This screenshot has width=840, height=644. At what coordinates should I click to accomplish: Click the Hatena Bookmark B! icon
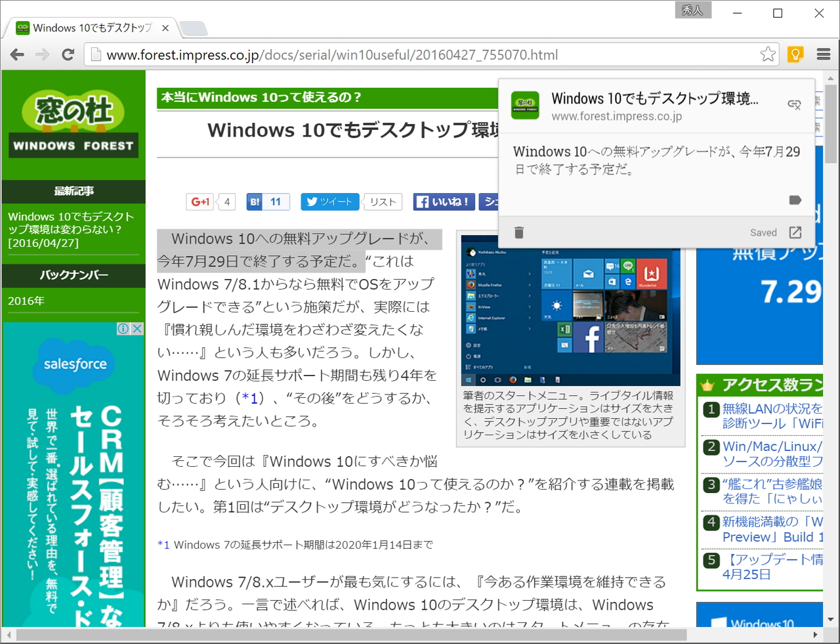(x=255, y=202)
